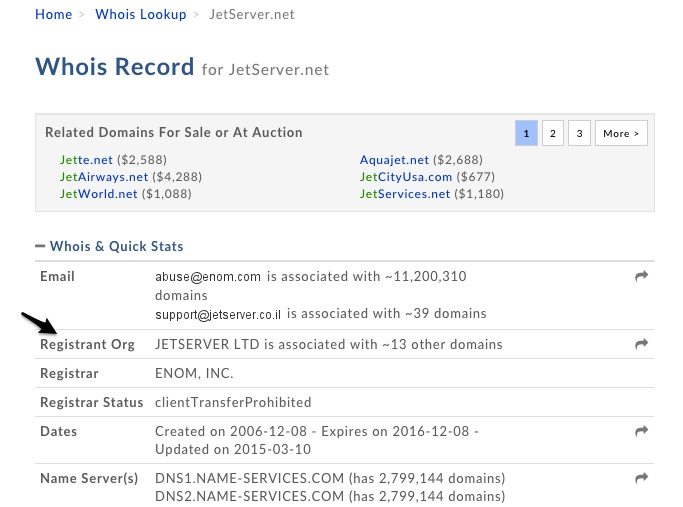Open the JetAirways.net domain link

pyautogui.click(x=104, y=177)
